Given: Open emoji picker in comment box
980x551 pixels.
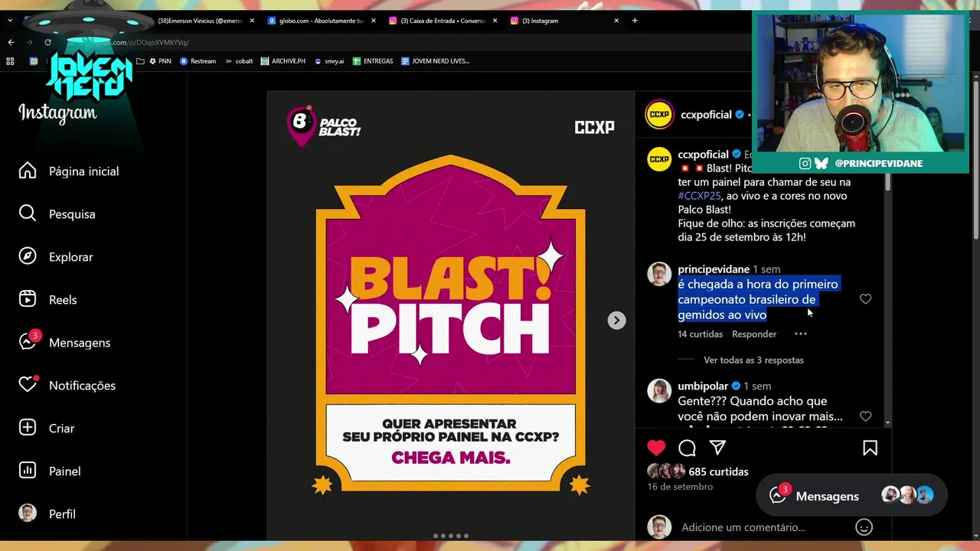Looking at the screenshot, I should 864,527.
